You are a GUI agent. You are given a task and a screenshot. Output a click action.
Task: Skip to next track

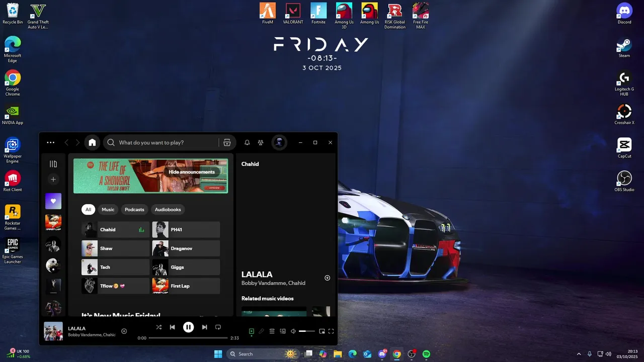pyautogui.click(x=204, y=327)
